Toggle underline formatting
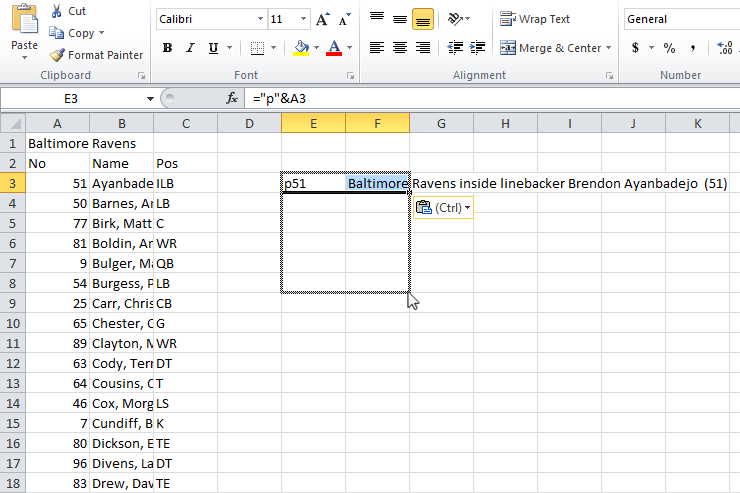 click(x=213, y=48)
